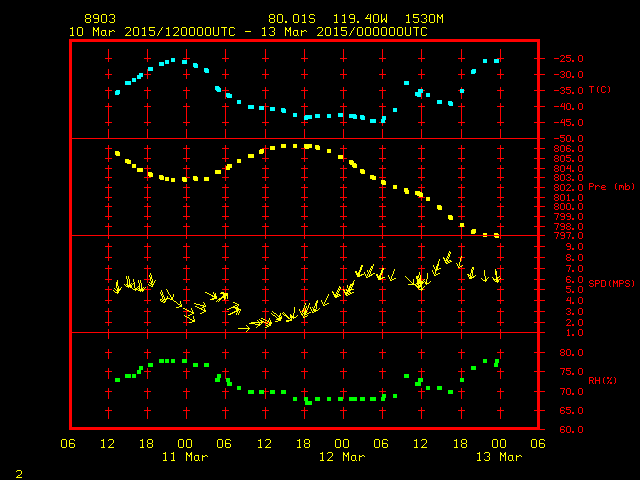This screenshot has width=640, height=480.
Task: Click the 75.0 humidity tick value
Action: [x=571, y=372]
